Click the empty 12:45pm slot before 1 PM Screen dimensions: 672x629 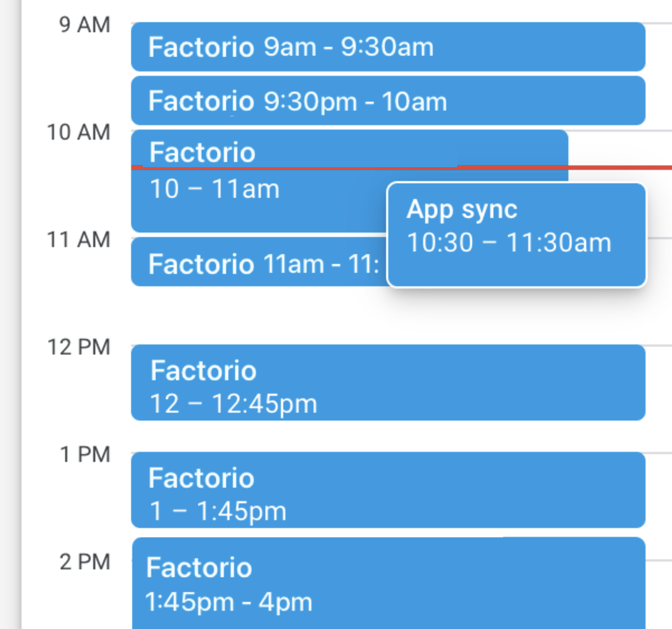click(x=388, y=436)
